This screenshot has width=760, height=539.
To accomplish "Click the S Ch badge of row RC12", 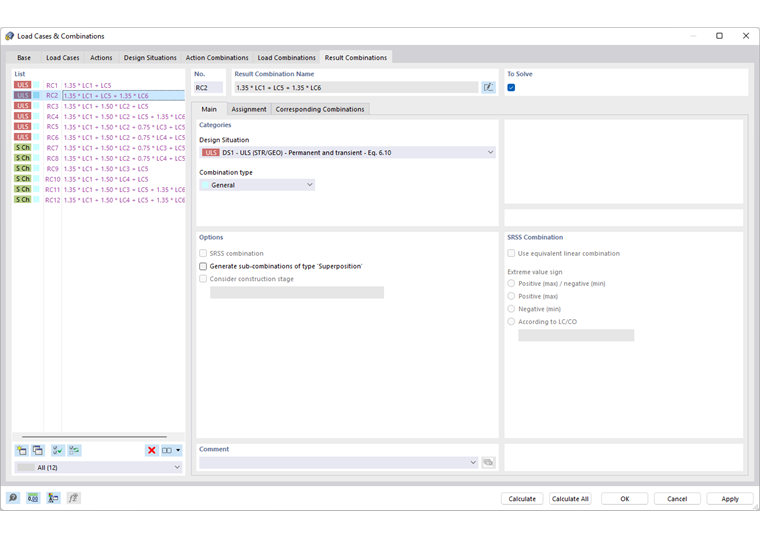I will 22,200.
